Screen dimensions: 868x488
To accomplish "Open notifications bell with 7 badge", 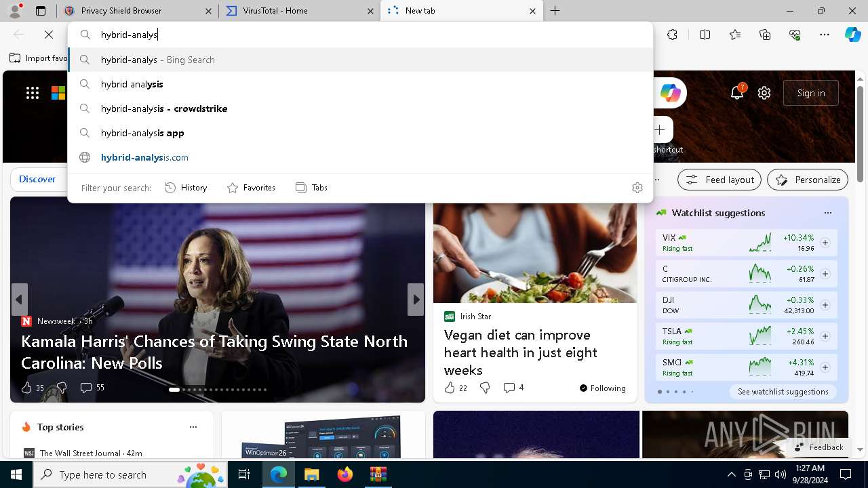I will [737, 93].
